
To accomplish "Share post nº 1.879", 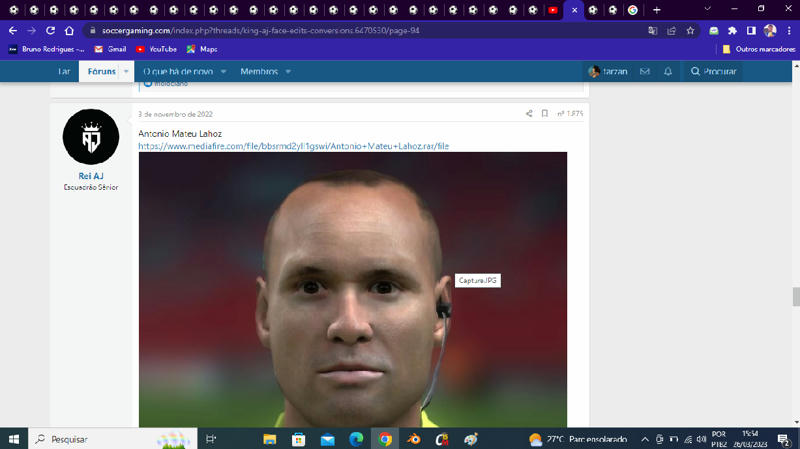I will coord(529,114).
